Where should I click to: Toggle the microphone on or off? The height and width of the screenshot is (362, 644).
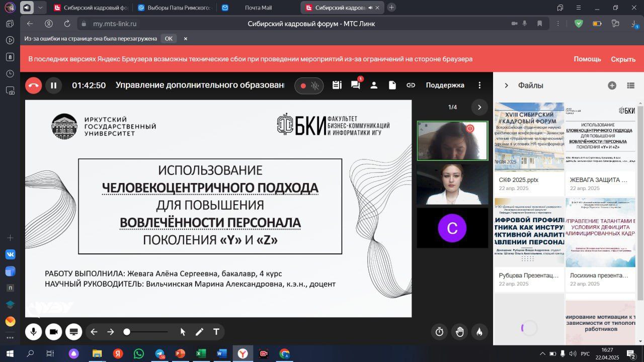[x=34, y=332]
